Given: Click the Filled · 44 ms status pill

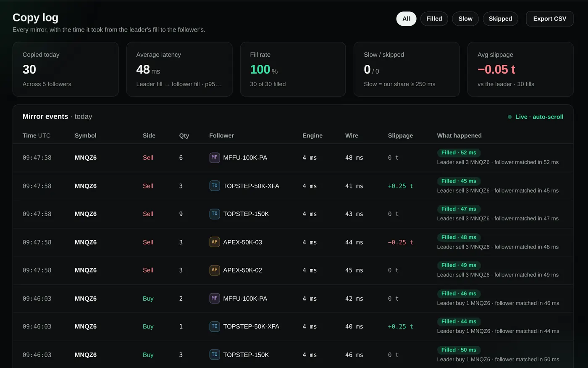Looking at the screenshot, I should pos(459,322).
